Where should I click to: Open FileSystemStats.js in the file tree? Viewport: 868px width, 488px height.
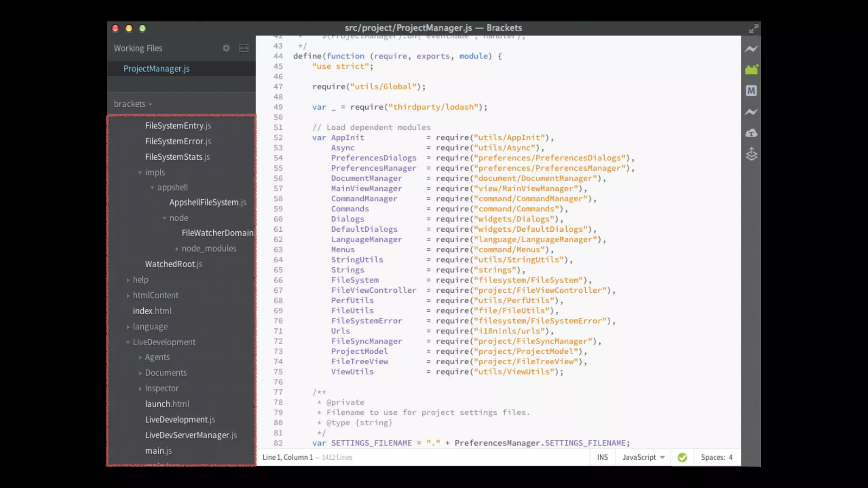[177, 157]
